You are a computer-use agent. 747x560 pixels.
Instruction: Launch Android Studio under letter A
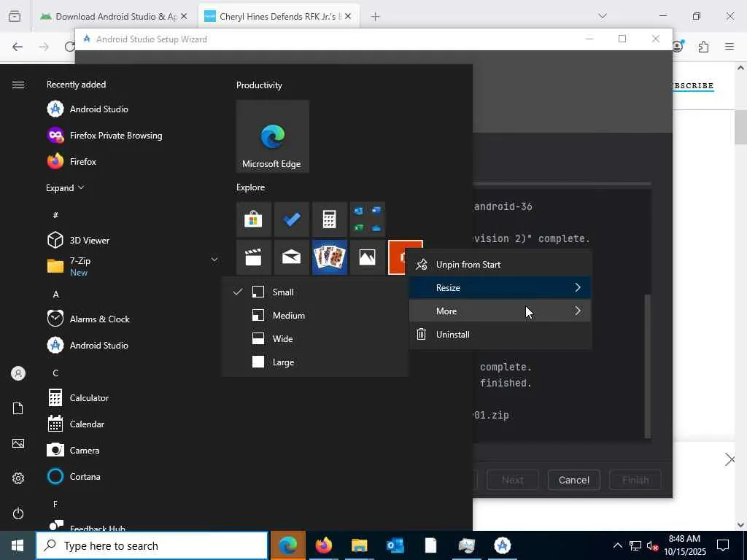tap(88, 345)
